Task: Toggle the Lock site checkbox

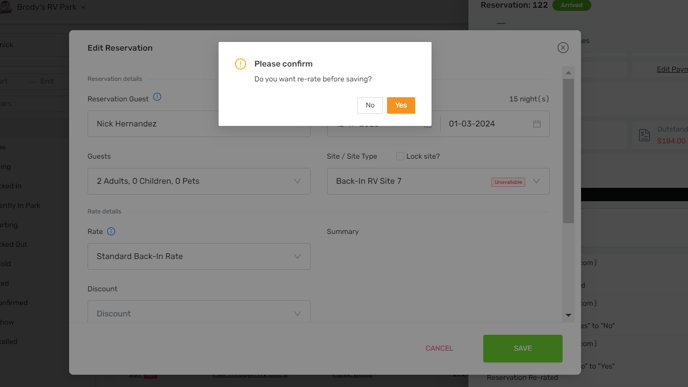Action: point(400,156)
